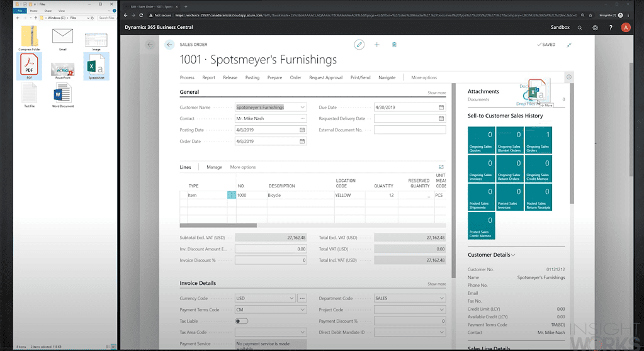Screen dimensions: 644x351
Task: Open Posted Sales Shipments tile
Action: point(482,198)
